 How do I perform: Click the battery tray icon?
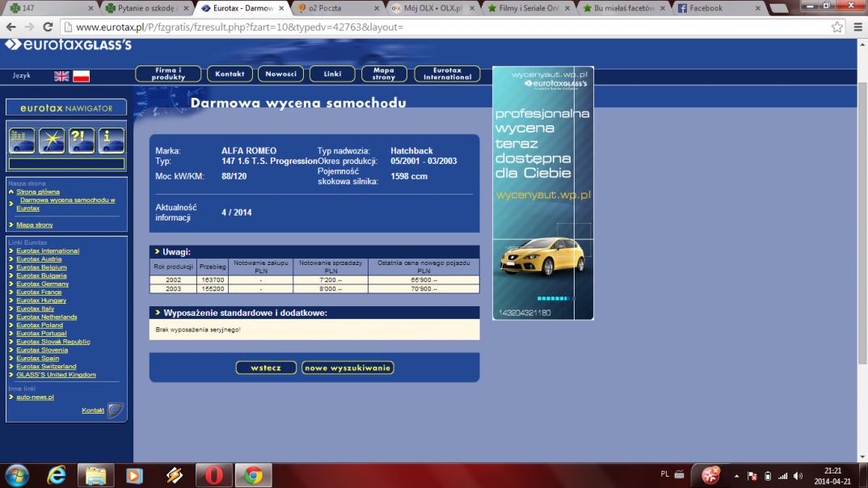pyautogui.click(x=768, y=476)
